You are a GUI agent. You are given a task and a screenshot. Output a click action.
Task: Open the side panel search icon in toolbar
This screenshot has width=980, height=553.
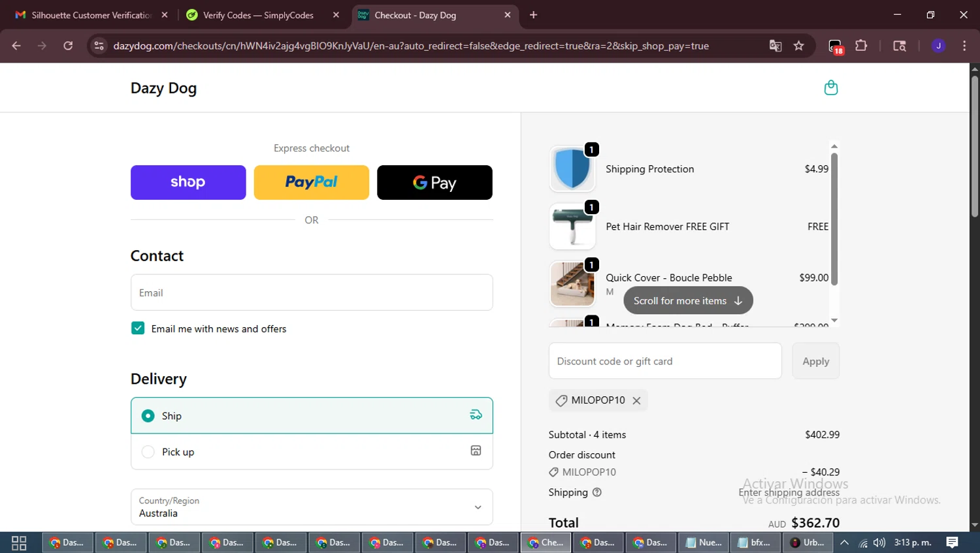900,46
